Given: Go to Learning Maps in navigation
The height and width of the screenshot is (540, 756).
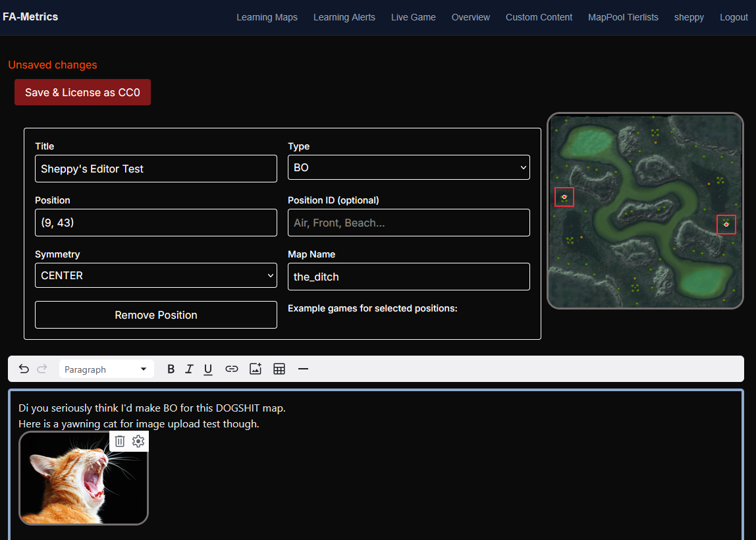Looking at the screenshot, I should coord(267,17).
